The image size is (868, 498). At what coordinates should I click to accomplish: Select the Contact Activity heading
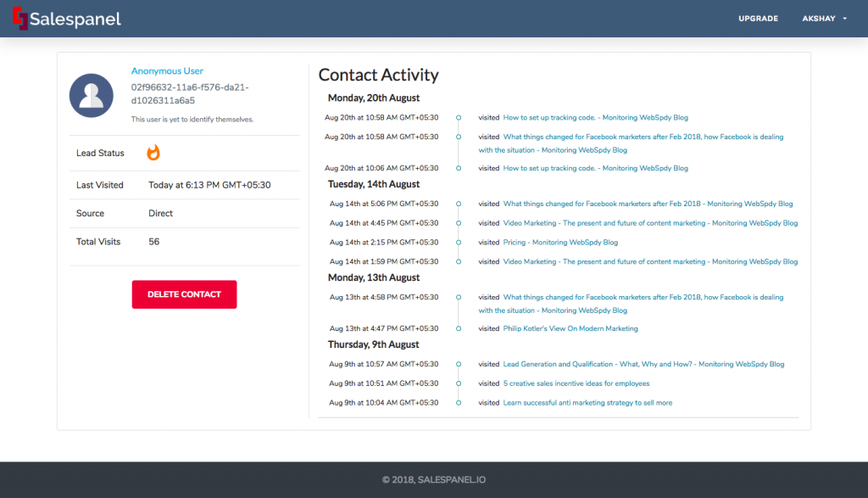coord(378,76)
